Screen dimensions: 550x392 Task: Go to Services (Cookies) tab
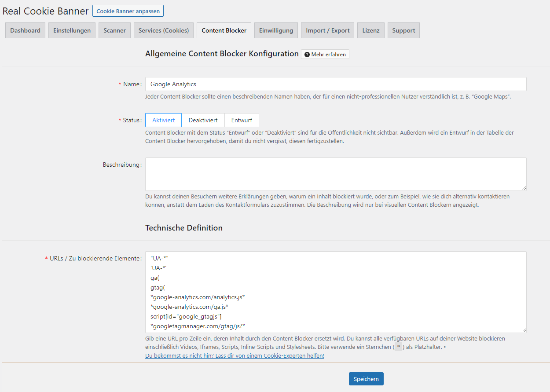164,30
